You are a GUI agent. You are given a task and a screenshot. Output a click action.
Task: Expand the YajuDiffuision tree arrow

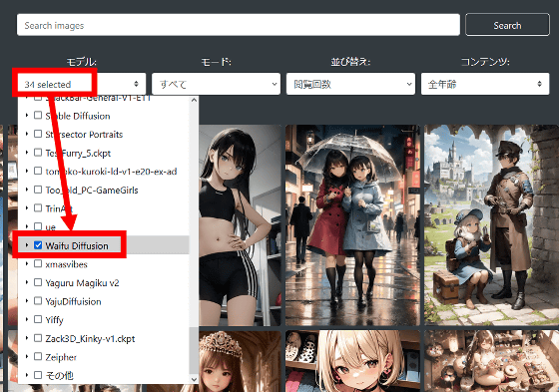(x=27, y=301)
